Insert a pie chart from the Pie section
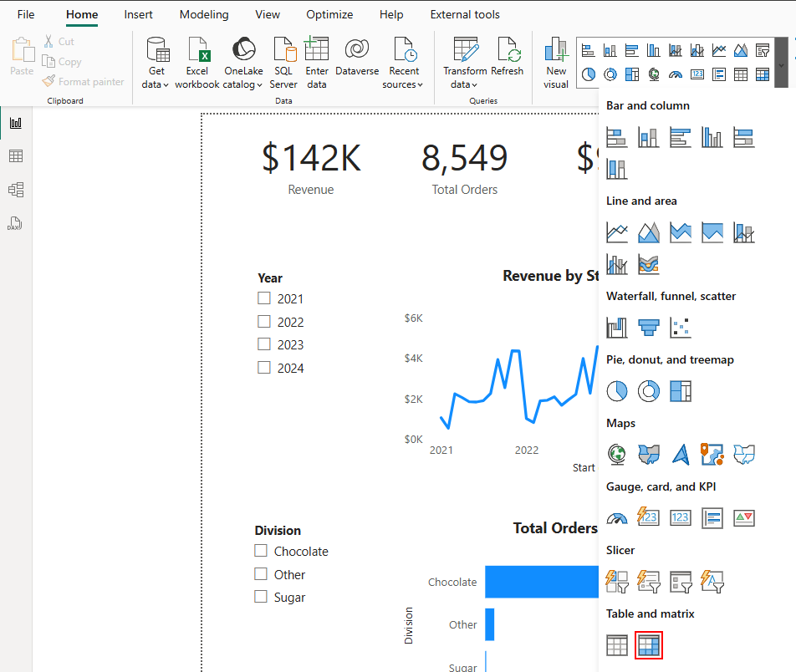Image resolution: width=796 pixels, height=672 pixels. pos(617,391)
